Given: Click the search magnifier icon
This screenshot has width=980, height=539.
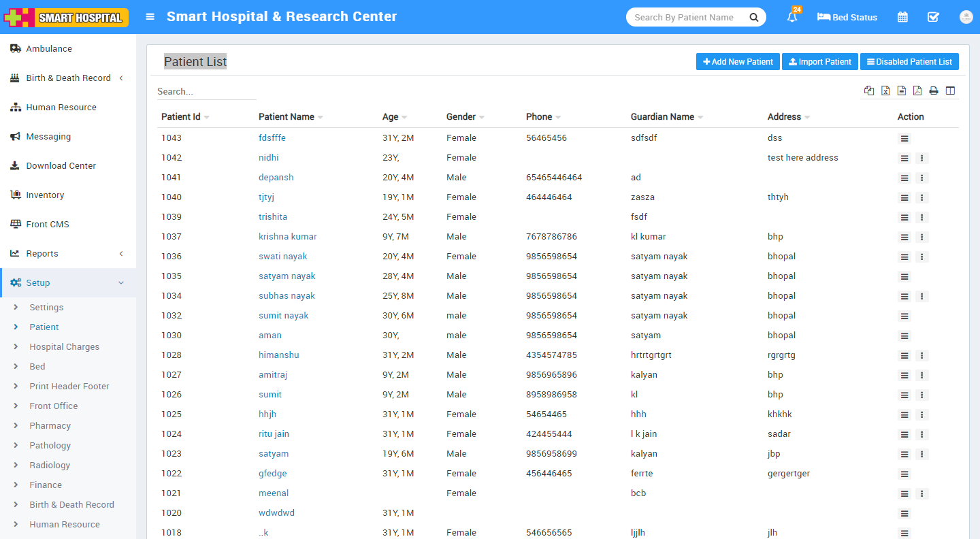Looking at the screenshot, I should pos(753,18).
